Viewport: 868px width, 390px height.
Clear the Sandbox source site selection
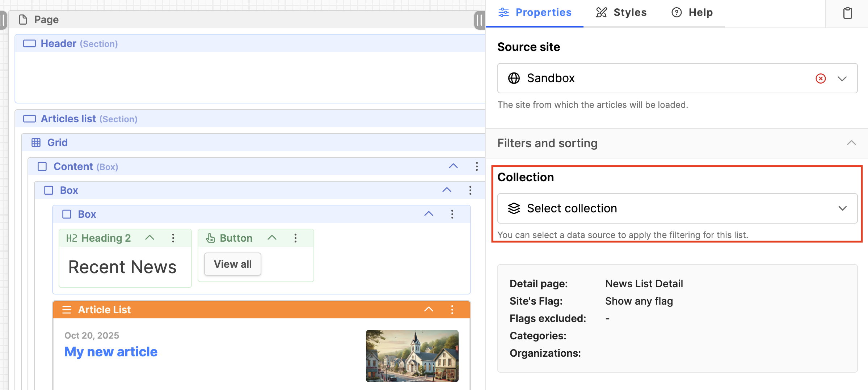(x=821, y=79)
